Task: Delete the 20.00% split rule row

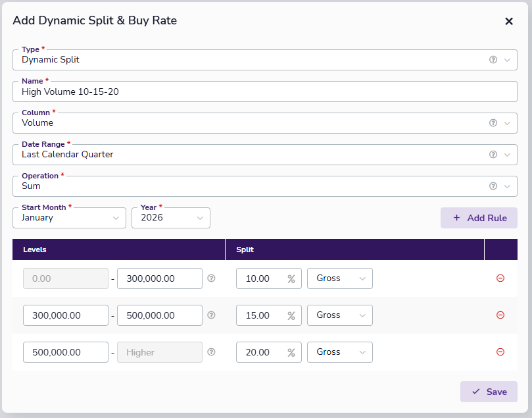Action: (500, 352)
